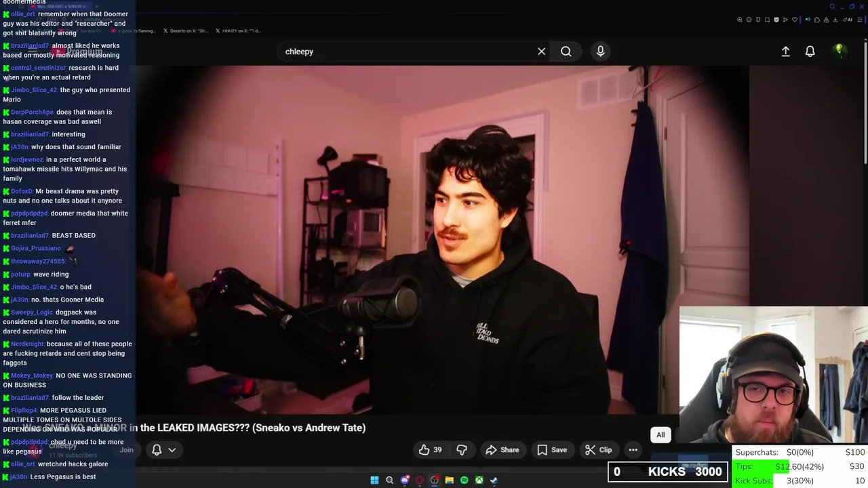
Task: Share the video
Action: click(502, 450)
